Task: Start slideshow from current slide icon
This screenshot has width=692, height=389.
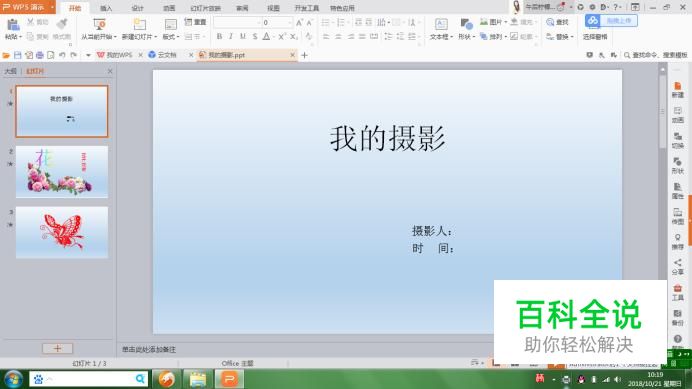Action: (99, 24)
